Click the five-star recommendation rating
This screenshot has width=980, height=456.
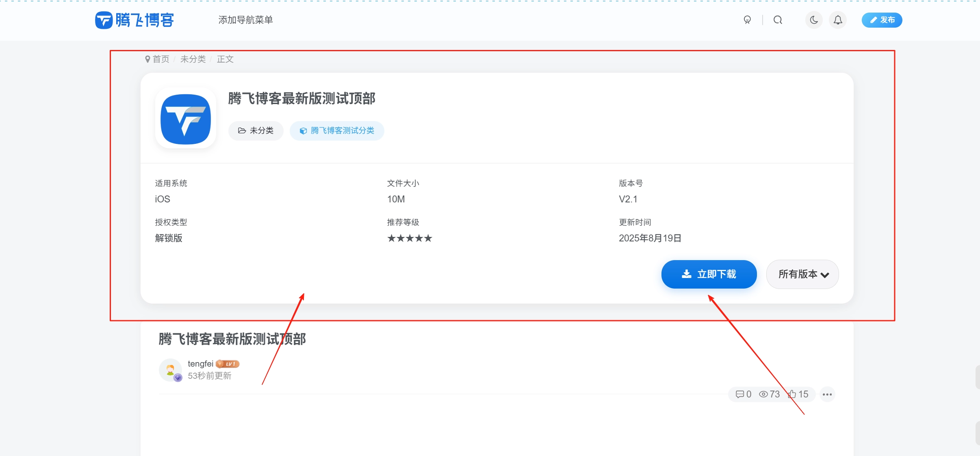click(409, 238)
